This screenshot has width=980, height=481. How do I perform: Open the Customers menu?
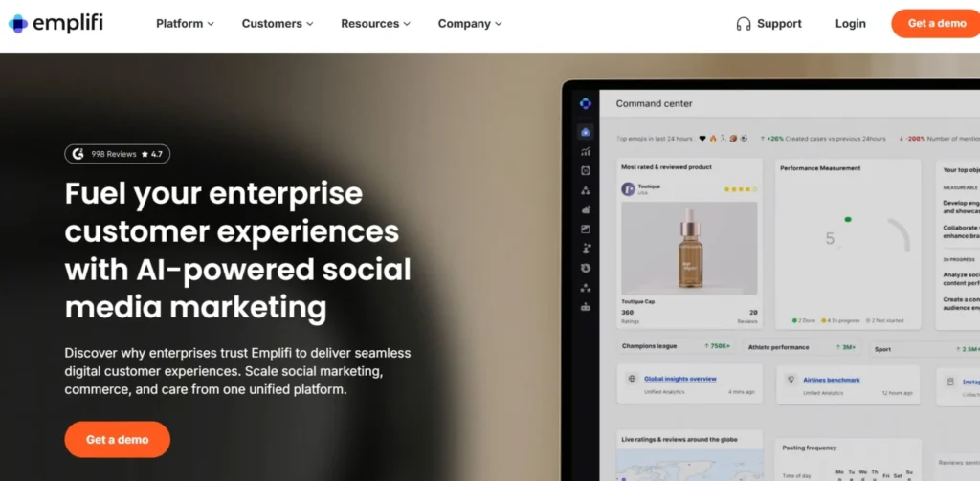278,24
